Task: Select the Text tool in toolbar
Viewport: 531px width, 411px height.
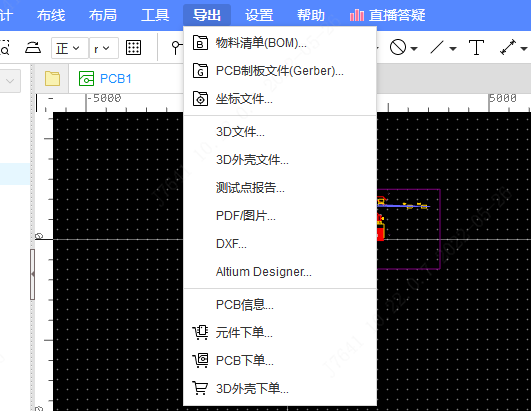Action: (x=476, y=47)
